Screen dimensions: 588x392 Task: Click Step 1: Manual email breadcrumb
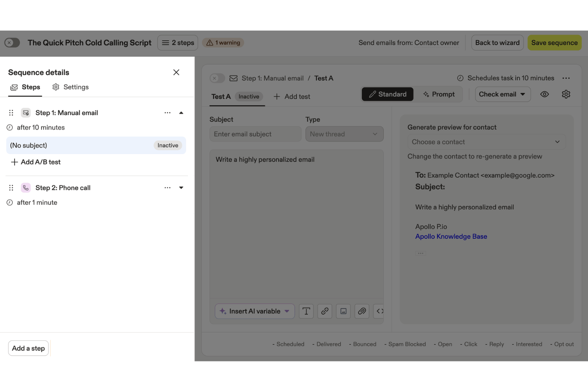point(273,78)
